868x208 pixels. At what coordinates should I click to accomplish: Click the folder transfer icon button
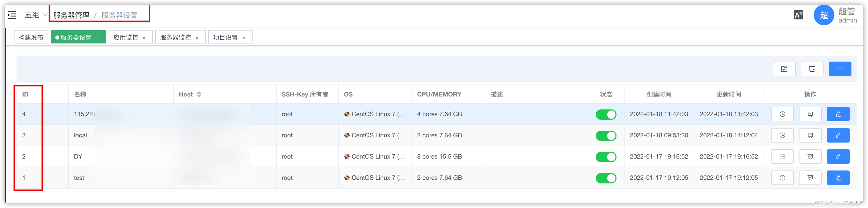coord(784,69)
